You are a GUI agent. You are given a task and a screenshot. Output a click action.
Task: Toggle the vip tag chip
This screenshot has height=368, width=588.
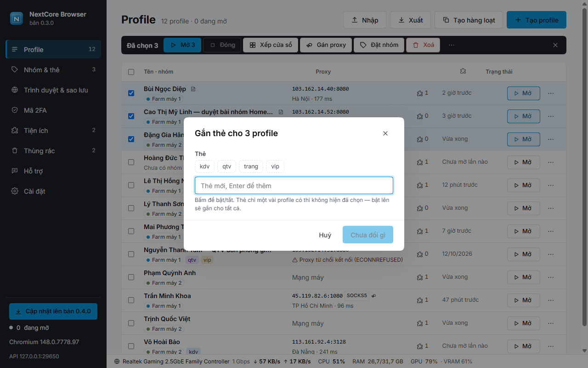275,167
